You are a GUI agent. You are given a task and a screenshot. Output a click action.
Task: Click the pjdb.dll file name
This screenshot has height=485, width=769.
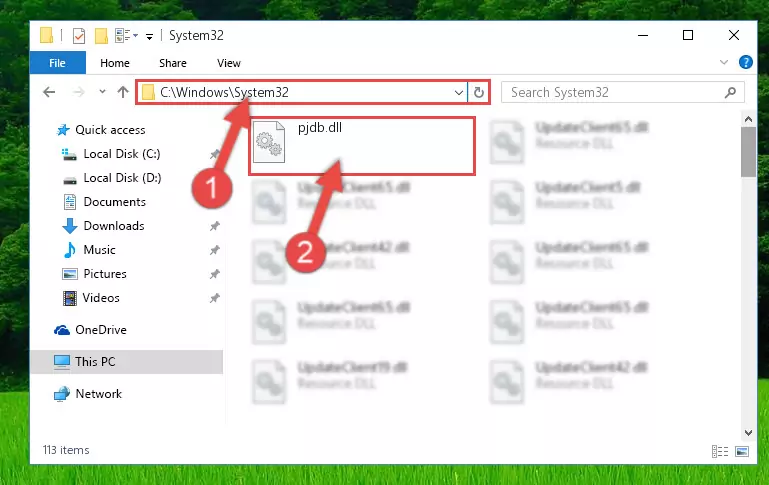pyautogui.click(x=320, y=128)
